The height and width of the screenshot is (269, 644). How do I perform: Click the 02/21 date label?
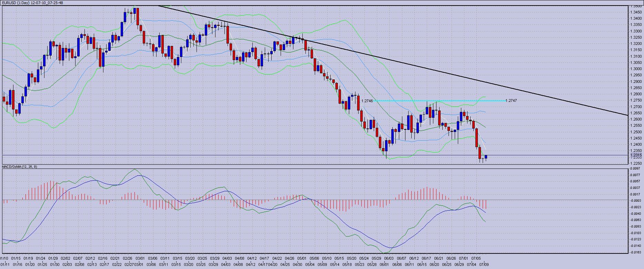pyautogui.click(x=115, y=258)
